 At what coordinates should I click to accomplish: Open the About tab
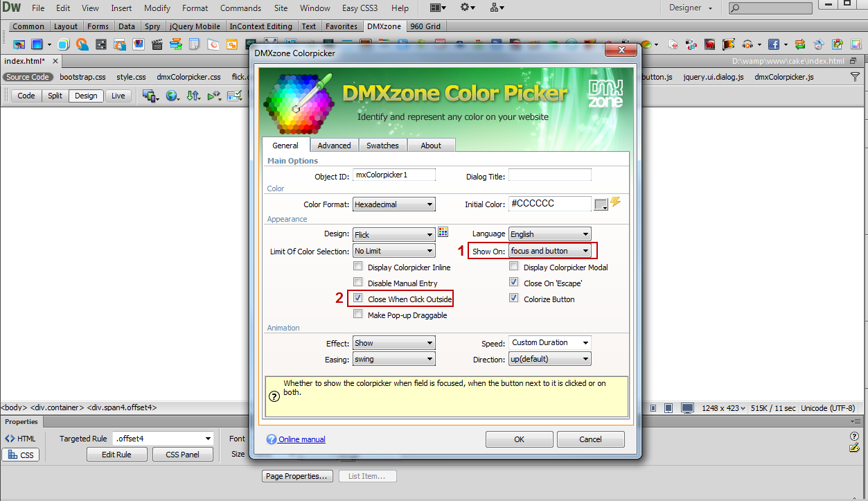tap(431, 146)
